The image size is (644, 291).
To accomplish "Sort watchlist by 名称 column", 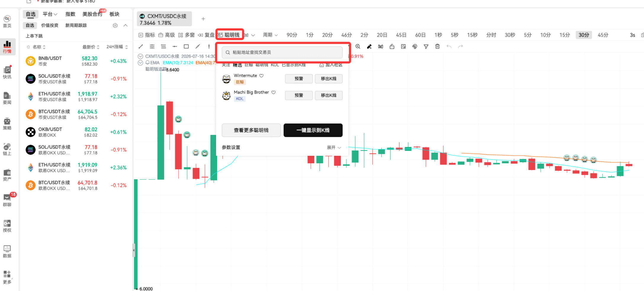I will point(39,47).
